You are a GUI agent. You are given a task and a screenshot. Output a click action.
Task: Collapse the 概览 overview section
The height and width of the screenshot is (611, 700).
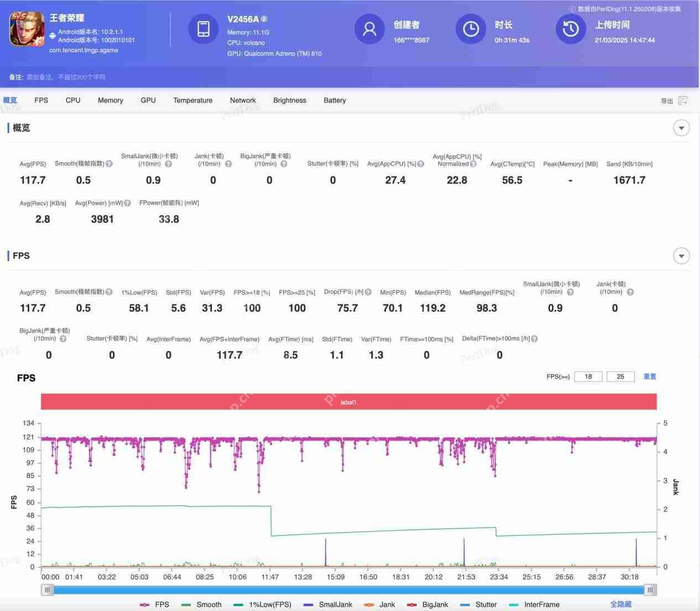coord(681,128)
